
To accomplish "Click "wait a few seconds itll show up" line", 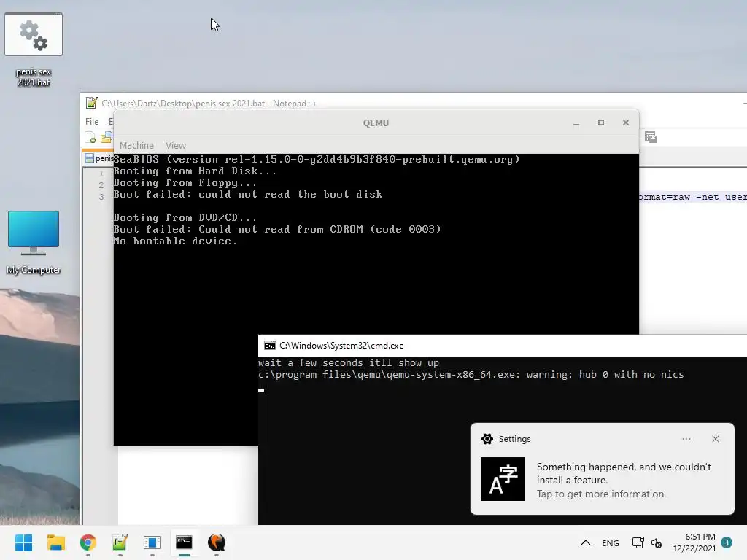I will tap(349, 363).
